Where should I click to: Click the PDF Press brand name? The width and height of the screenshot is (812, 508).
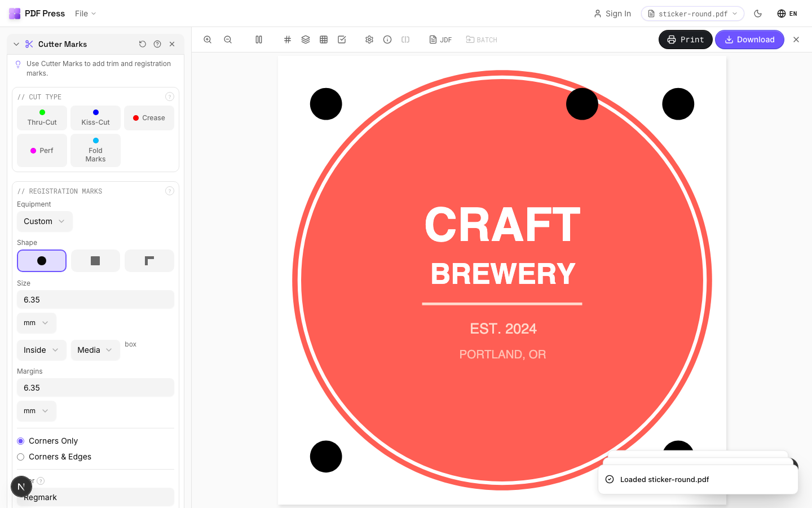click(x=45, y=14)
